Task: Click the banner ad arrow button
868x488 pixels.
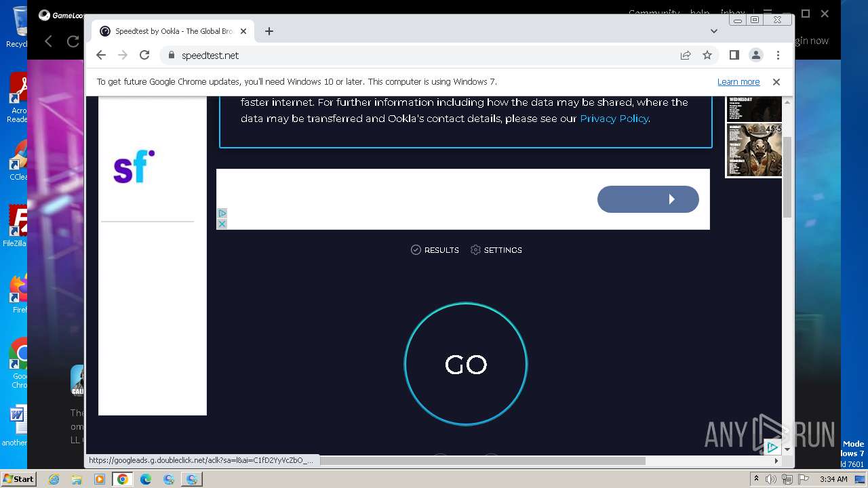Action: pyautogui.click(x=648, y=199)
